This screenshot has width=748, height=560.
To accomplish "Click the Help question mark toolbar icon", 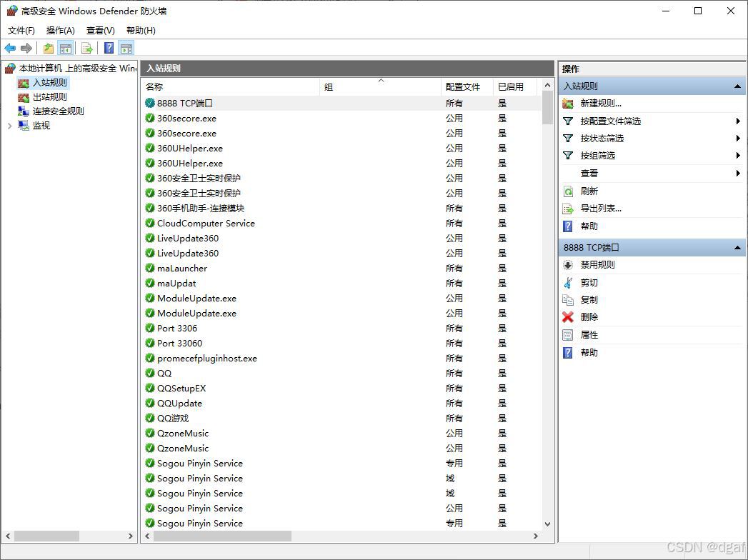I will pos(109,48).
